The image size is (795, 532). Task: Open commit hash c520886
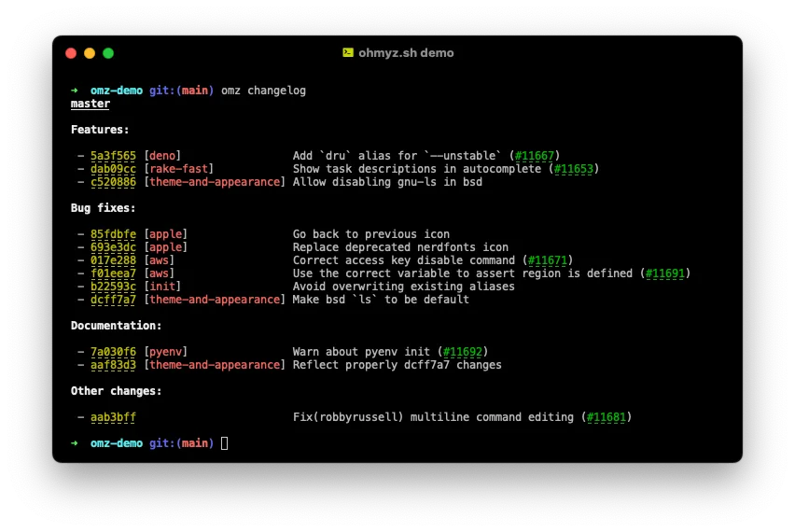[x=113, y=182]
